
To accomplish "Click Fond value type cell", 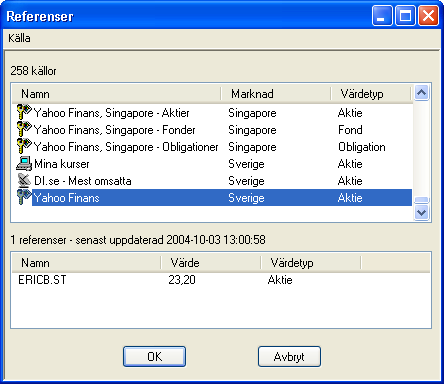I will tap(350, 130).
